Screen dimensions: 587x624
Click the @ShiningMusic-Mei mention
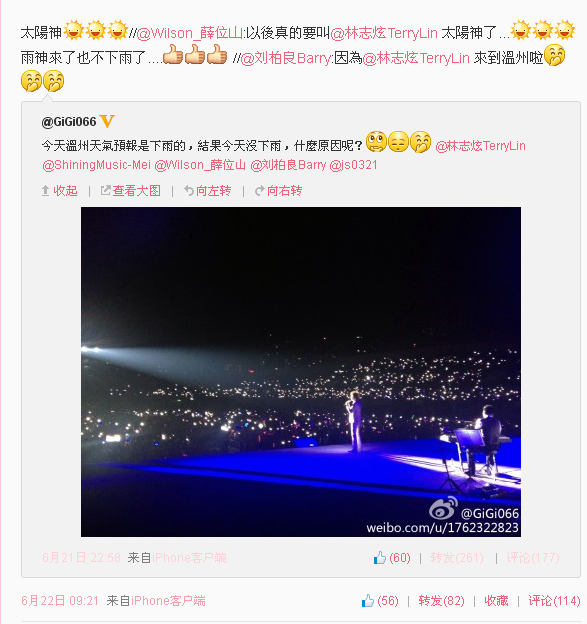(97, 165)
